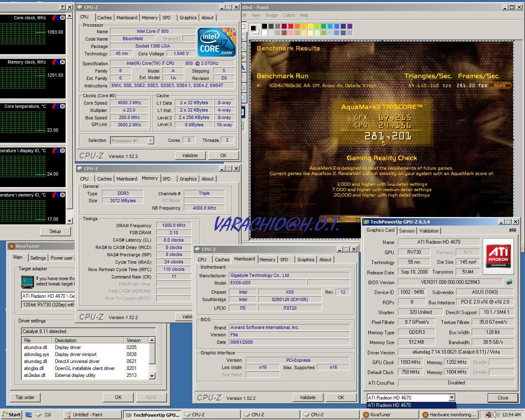Click the Tab order button in RivaTuner
Image resolution: width=525 pixels, height=420 pixels.
(25, 397)
